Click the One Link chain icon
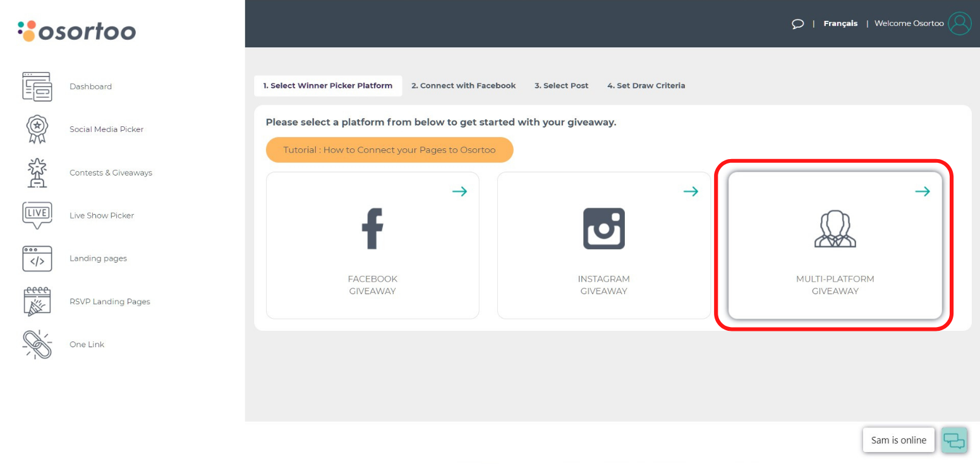Image resolution: width=980 pixels, height=464 pixels. tap(37, 344)
